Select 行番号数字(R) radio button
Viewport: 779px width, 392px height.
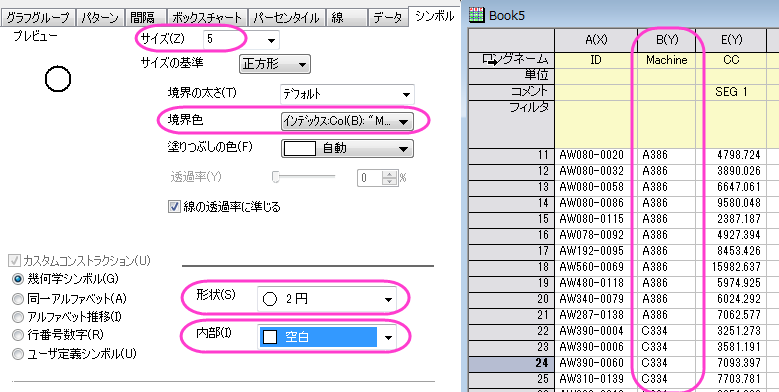point(18,335)
